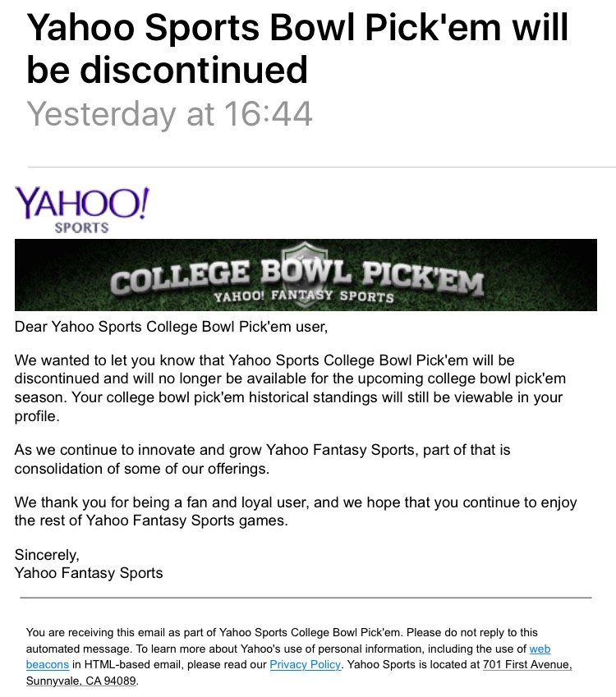Viewport: 616px width, 697px height.
Task: Click the word 'PICK'EM' in banner
Action: [x=422, y=278]
